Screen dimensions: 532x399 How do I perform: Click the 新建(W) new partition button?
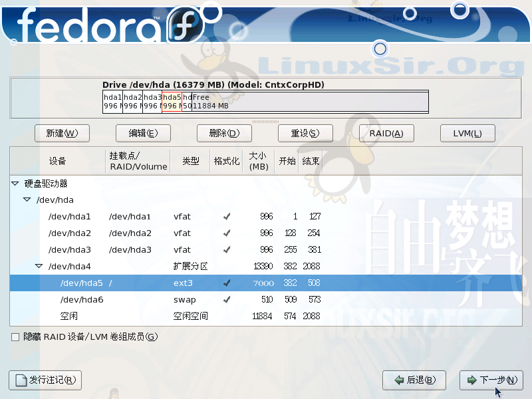click(62, 134)
